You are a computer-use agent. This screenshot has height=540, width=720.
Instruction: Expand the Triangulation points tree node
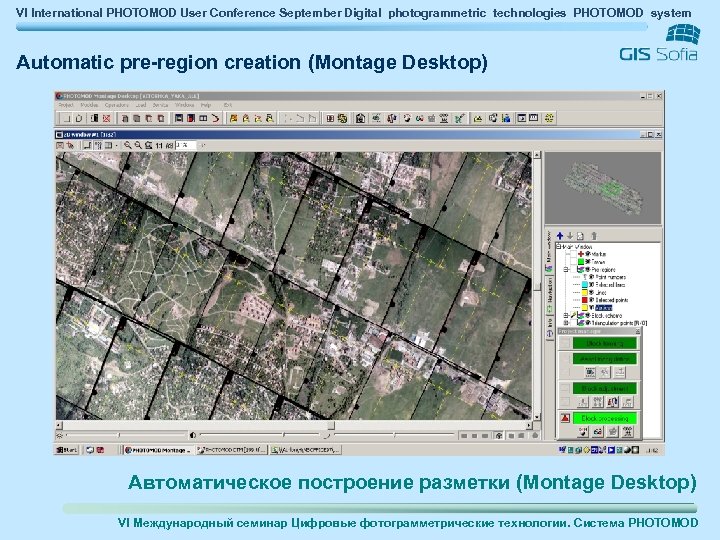click(x=565, y=323)
